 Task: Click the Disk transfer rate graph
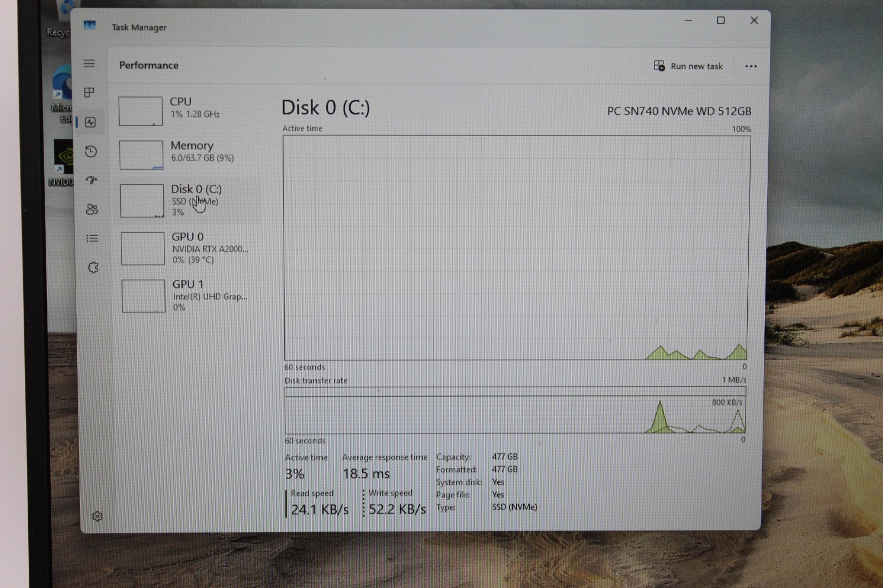[515, 410]
